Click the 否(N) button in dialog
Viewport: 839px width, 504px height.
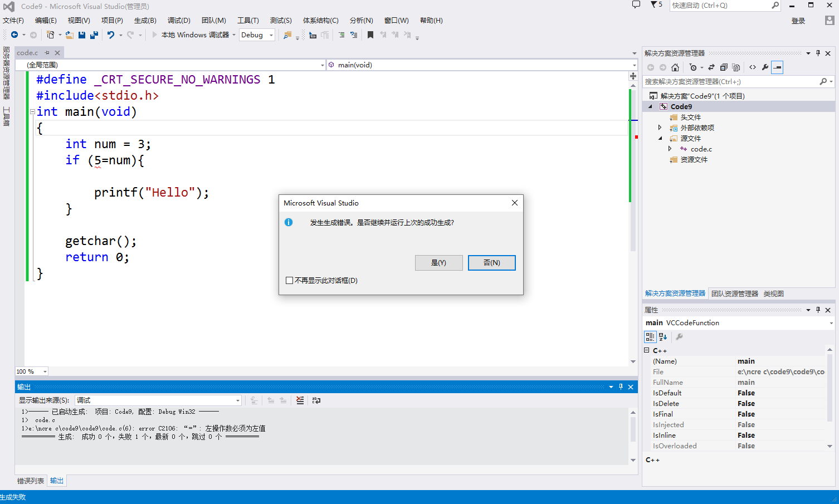point(492,263)
